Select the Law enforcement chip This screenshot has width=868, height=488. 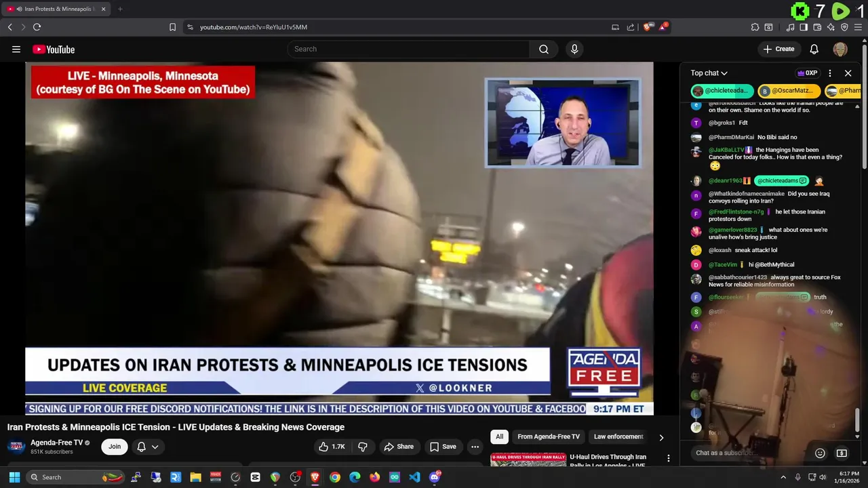[618, 436]
